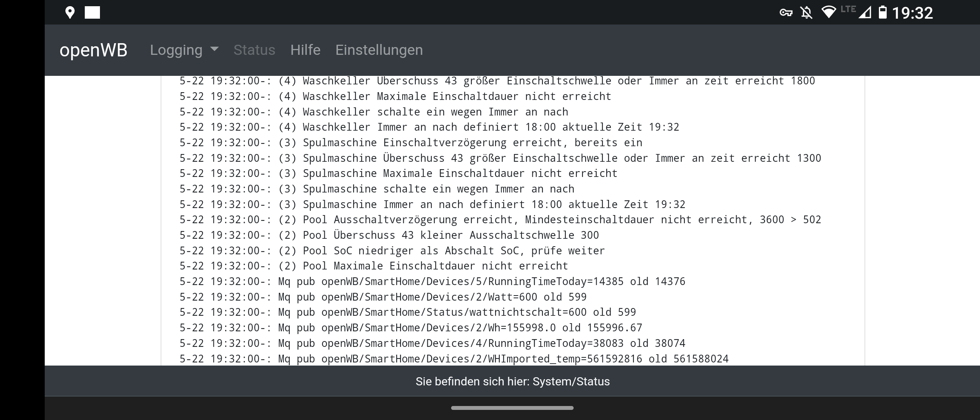Click the WHImported_temp=561592816 log entry

454,359
